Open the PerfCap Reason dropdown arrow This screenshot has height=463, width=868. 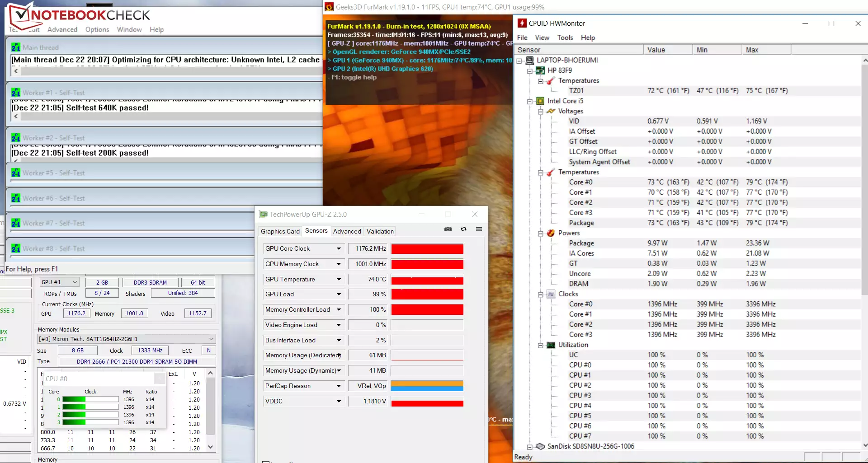pyautogui.click(x=339, y=386)
